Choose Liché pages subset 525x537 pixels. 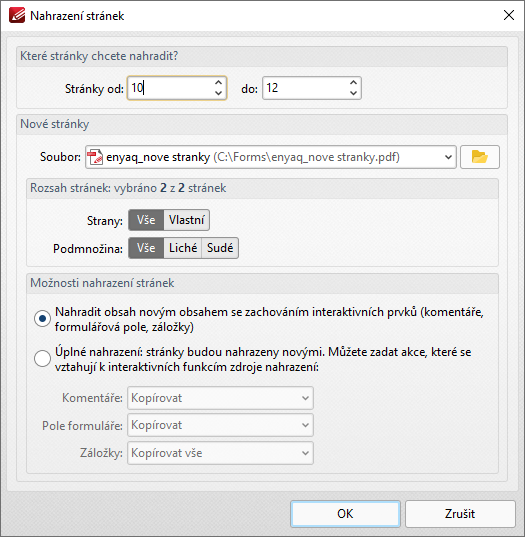click(x=183, y=248)
